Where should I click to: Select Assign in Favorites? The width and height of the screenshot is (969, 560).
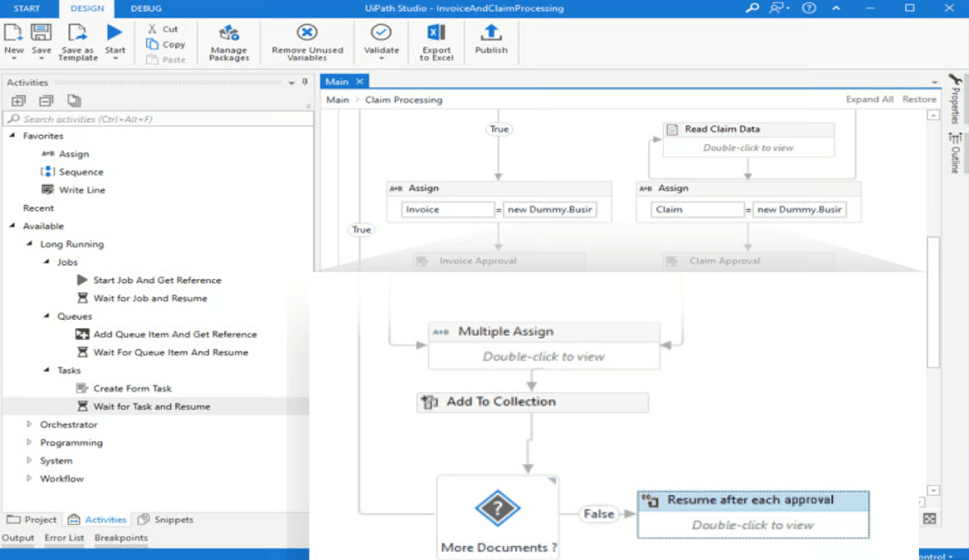(x=66, y=153)
